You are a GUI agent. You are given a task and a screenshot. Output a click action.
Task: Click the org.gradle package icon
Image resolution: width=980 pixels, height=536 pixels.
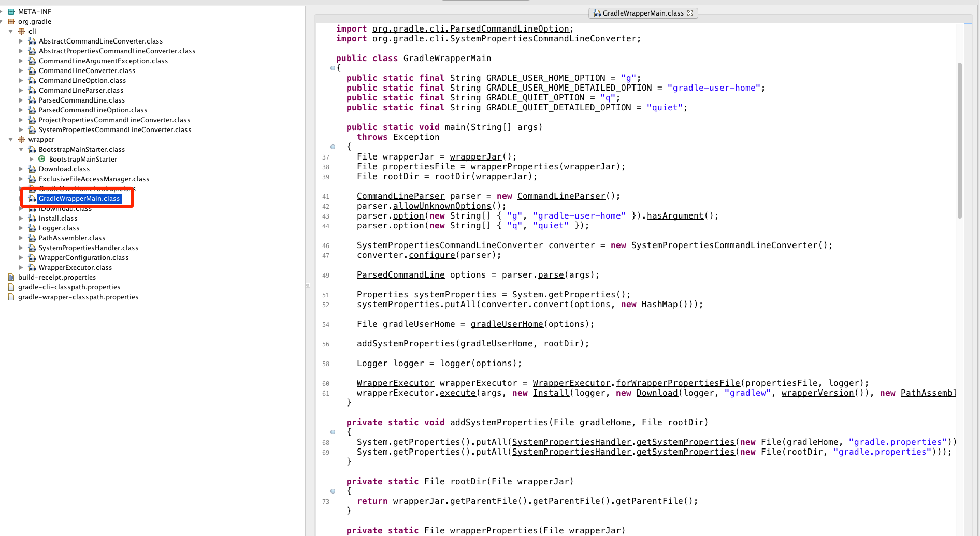pos(11,21)
